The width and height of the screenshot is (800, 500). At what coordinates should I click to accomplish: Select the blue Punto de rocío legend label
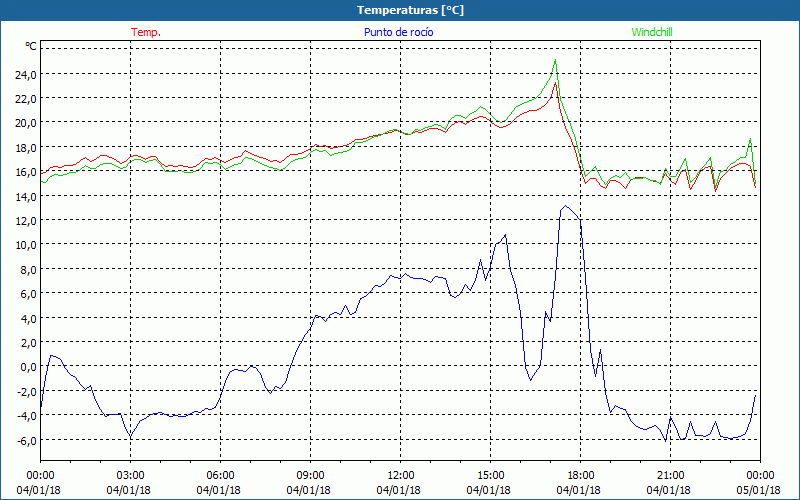[398, 32]
